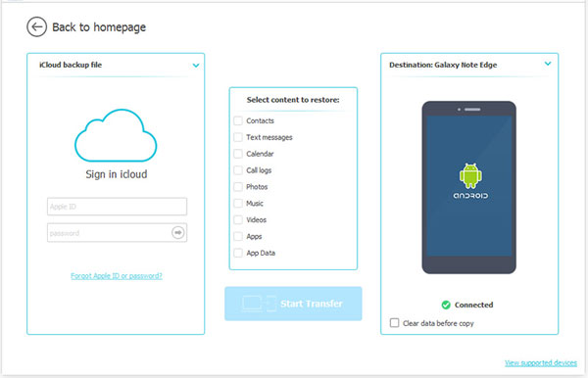Focus the password input field
Viewport: 588px width, 378px height.
click(x=117, y=233)
